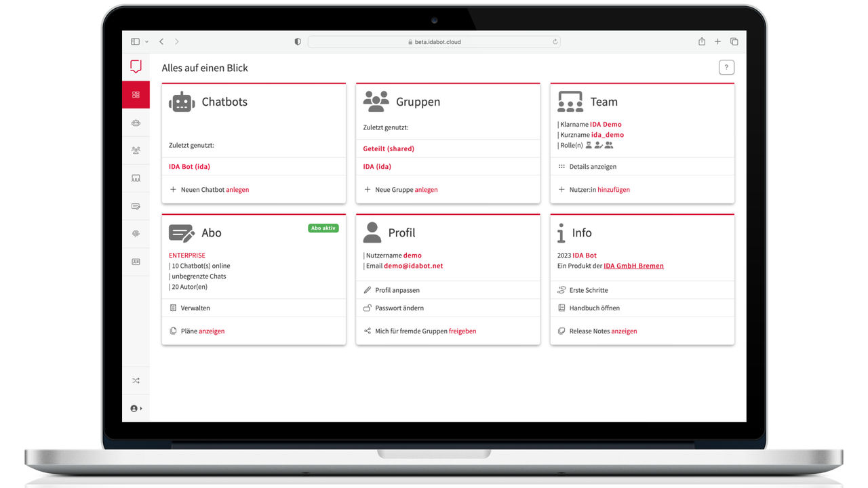Open the Team icon in left sidebar
Viewport: 868px width, 488px height.
click(x=136, y=178)
